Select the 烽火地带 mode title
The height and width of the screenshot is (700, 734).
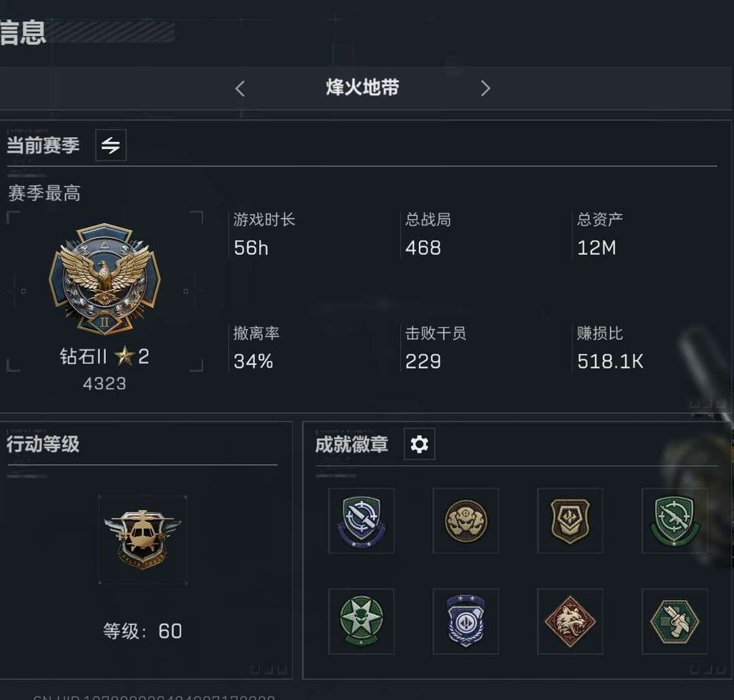pyautogui.click(x=363, y=88)
